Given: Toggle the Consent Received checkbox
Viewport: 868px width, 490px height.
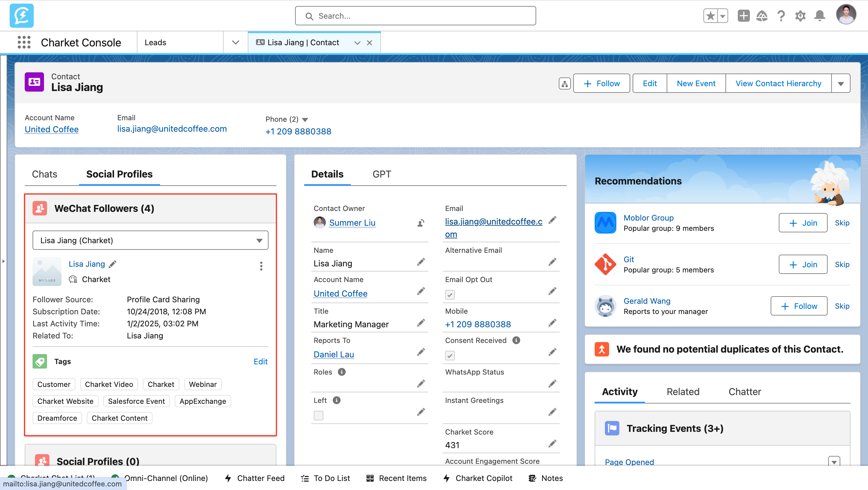Looking at the screenshot, I should pyautogui.click(x=450, y=356).
